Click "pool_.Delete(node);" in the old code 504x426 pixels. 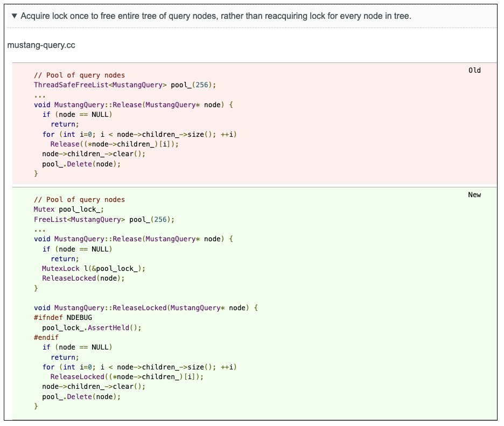point(81,164)
